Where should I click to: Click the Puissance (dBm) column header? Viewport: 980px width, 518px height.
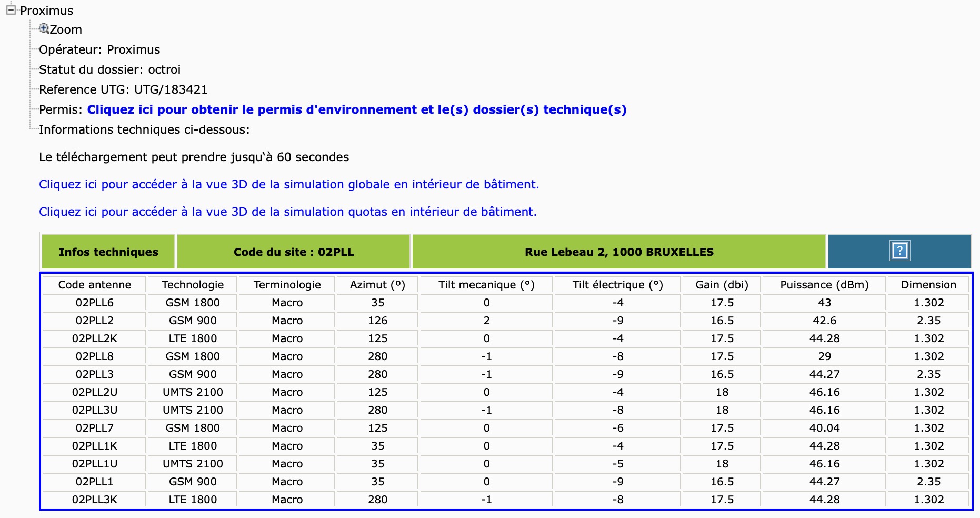pos(824,285)
